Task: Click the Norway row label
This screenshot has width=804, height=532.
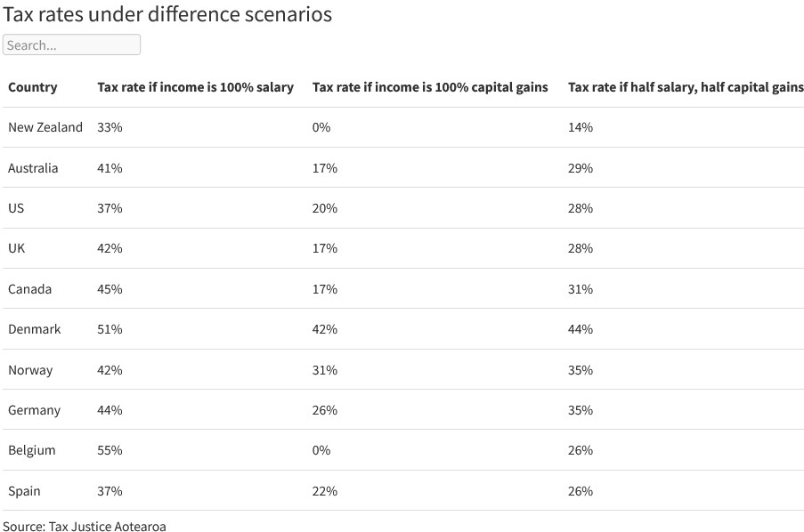Action: 30,370
